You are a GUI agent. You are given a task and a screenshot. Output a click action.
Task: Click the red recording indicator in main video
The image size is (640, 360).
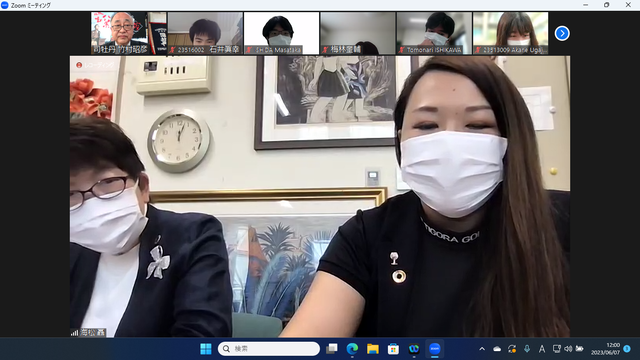pos(79,65)
